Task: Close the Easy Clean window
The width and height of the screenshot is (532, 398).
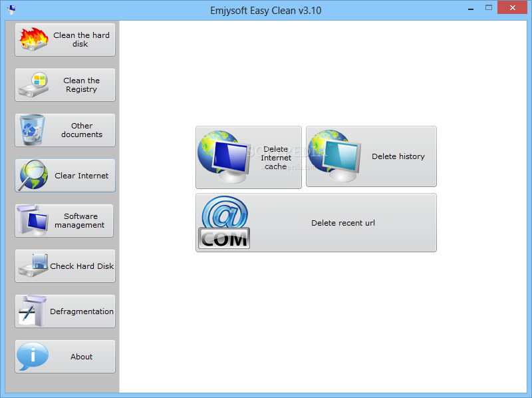Action: pyautogui.click(x=512, y=8)
